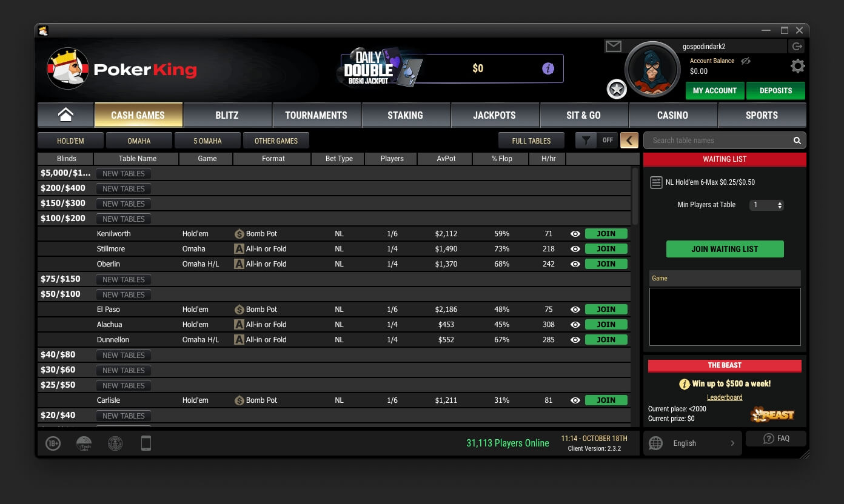Click the round gaming seal icon
The height and width of the screenshot is (504, 844).
click(x=115, y=444)
